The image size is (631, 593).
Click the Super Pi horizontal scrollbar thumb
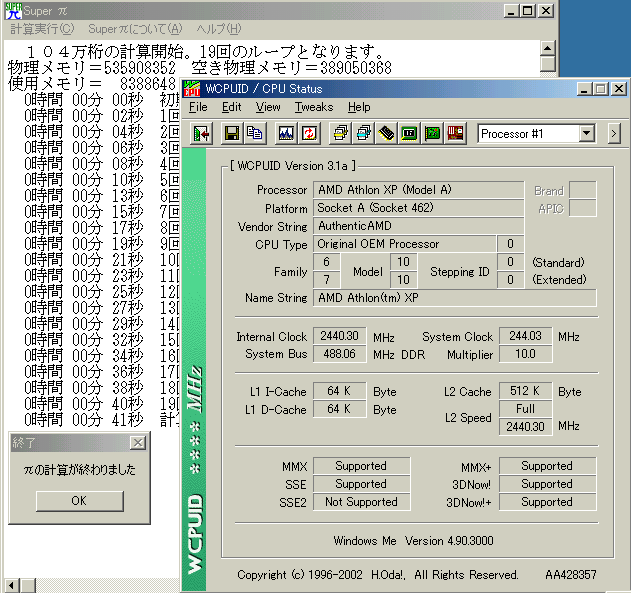coord(28,585)
